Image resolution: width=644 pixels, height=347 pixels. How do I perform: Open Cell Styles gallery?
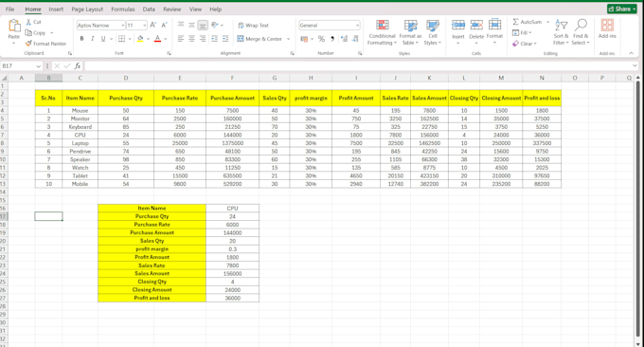[433, 32]
